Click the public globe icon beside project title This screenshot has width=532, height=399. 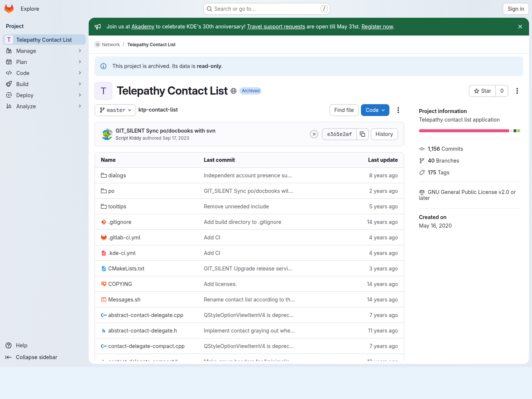pos(233,91)
